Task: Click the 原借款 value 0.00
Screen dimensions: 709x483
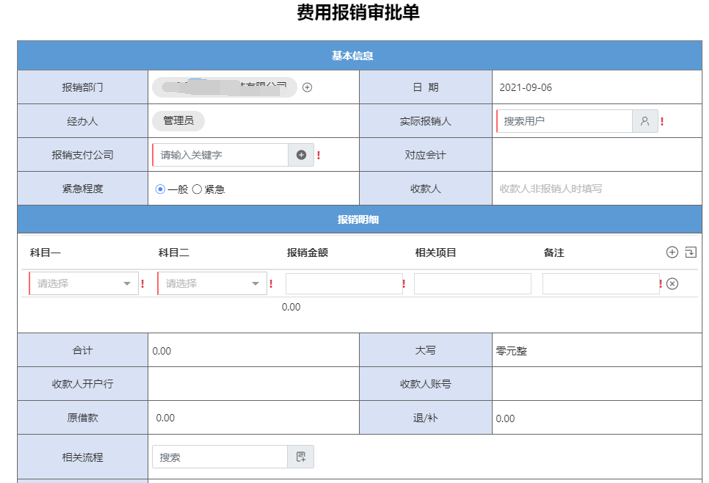Action: [x=165, y=418]
